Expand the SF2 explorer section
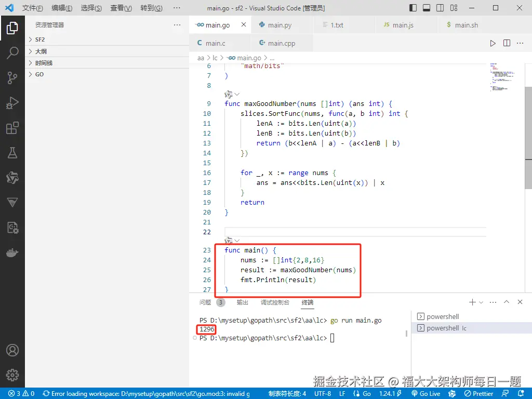Viewport: 532px width, 399px height. (107, 39)
